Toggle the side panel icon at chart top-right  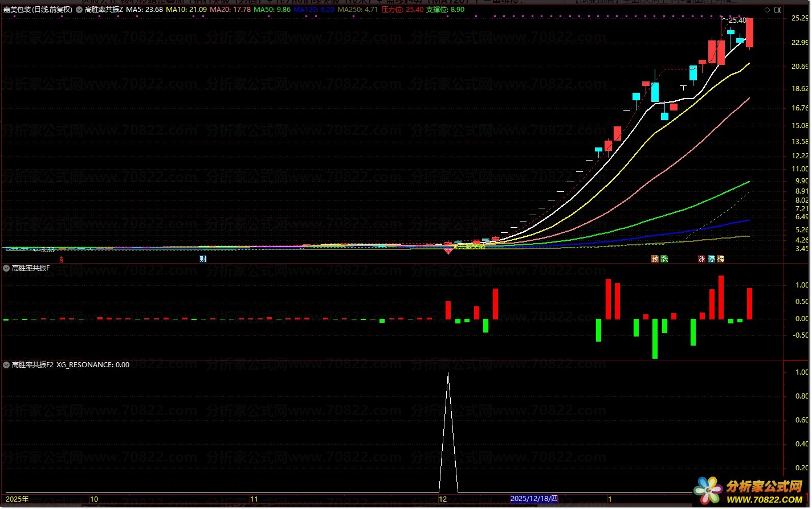click(x=778, y=10)
